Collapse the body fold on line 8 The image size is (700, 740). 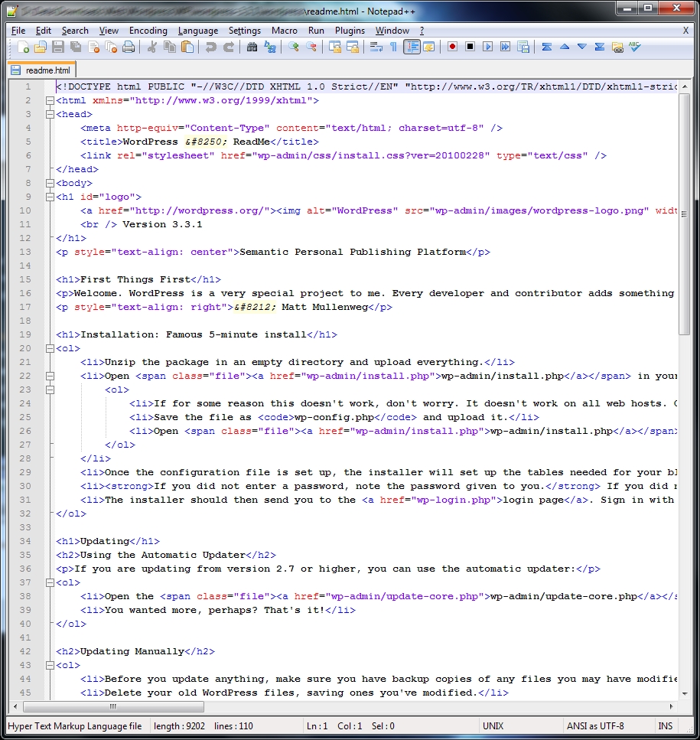50,183
